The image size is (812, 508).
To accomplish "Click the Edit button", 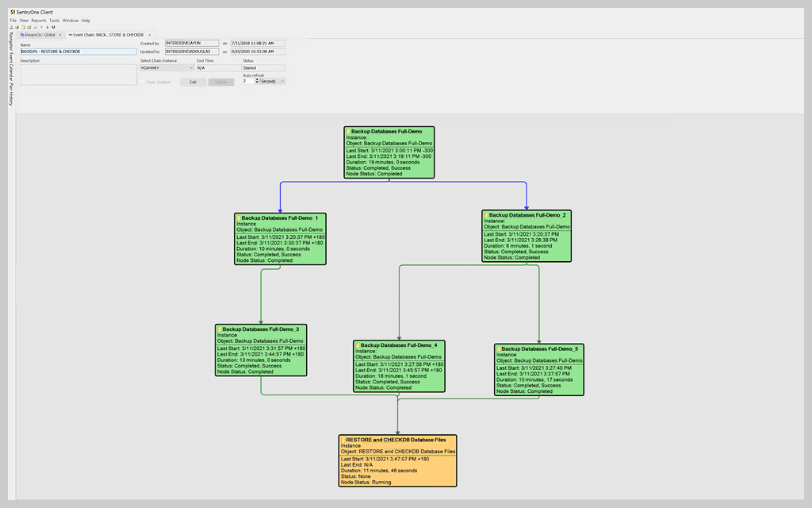I will pyautogui.click(x=193, y=82).
